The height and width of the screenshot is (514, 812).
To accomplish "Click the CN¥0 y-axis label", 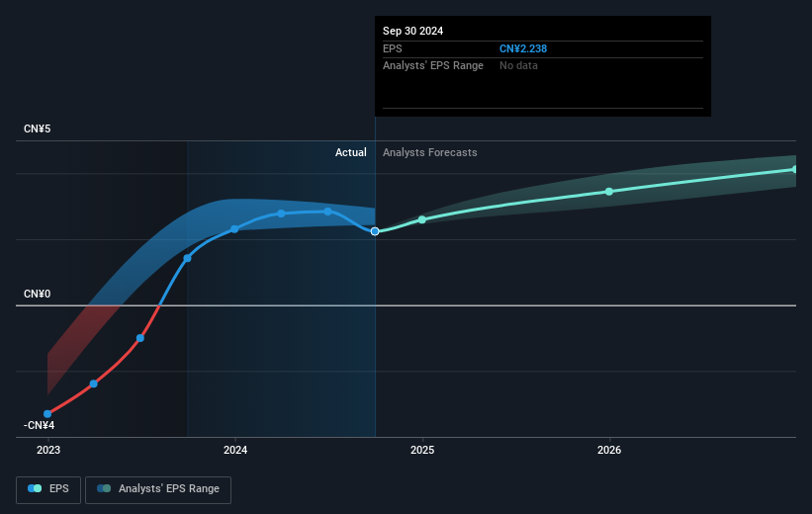I will pyautogui.click(x=38, y=294).
